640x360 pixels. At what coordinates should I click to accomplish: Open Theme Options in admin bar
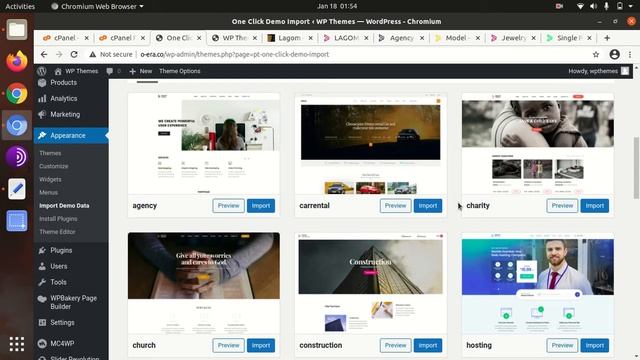point(180,71)
